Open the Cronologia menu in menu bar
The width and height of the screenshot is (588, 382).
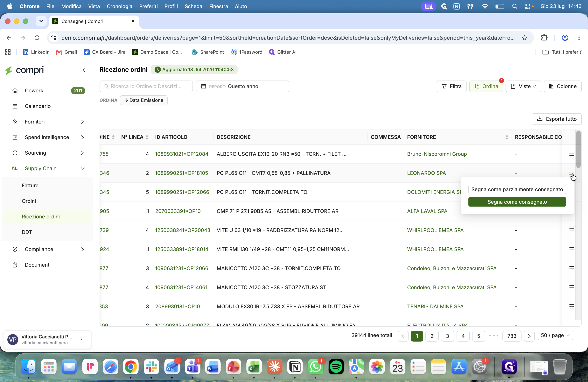point(119,6)
